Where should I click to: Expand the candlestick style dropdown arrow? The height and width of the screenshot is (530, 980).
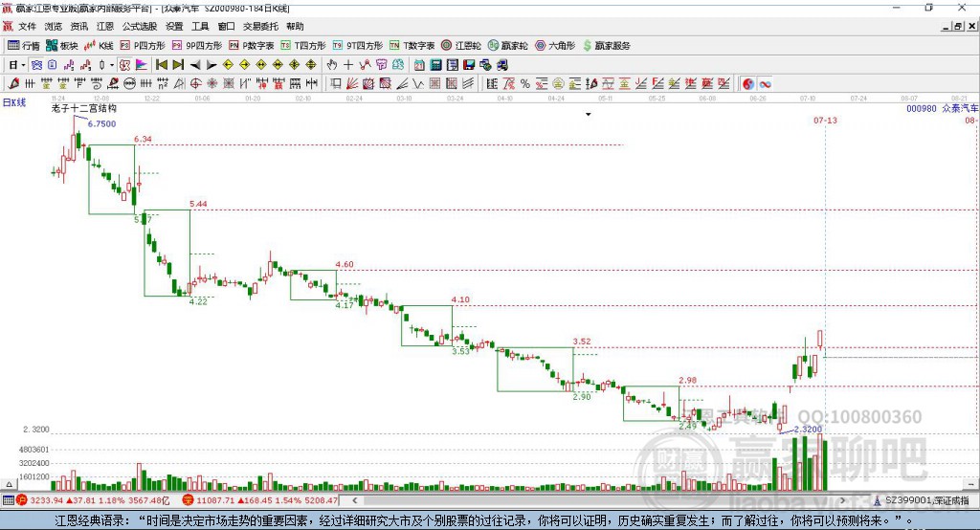(x=112, y=65)
